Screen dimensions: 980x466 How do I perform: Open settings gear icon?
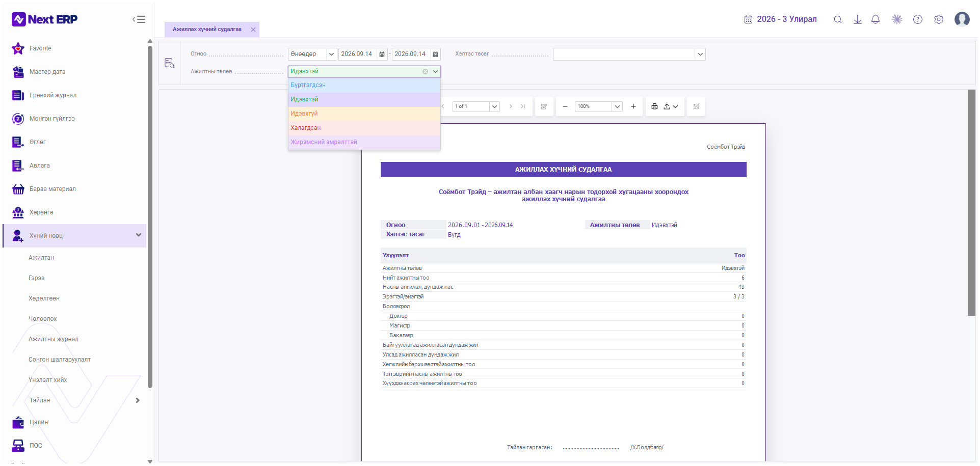click(939, 19)
